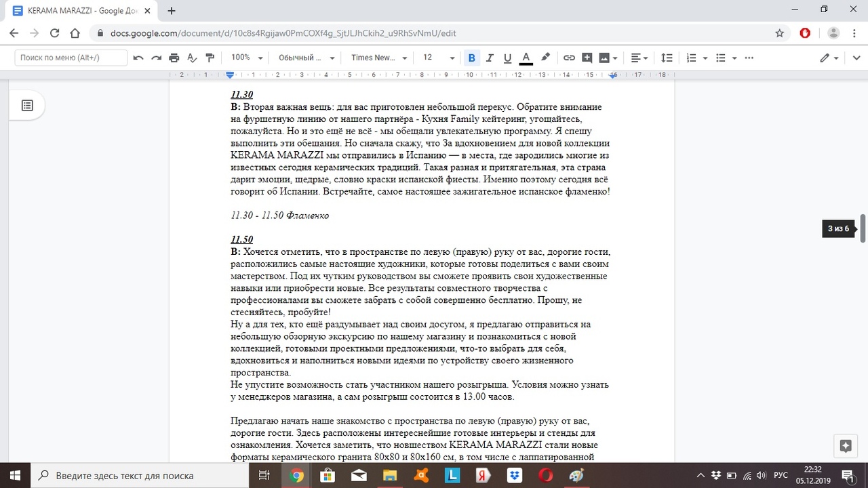This screenshot has width=868, height=488.
Task: Click the search menus input field
Action: point(71,58)
